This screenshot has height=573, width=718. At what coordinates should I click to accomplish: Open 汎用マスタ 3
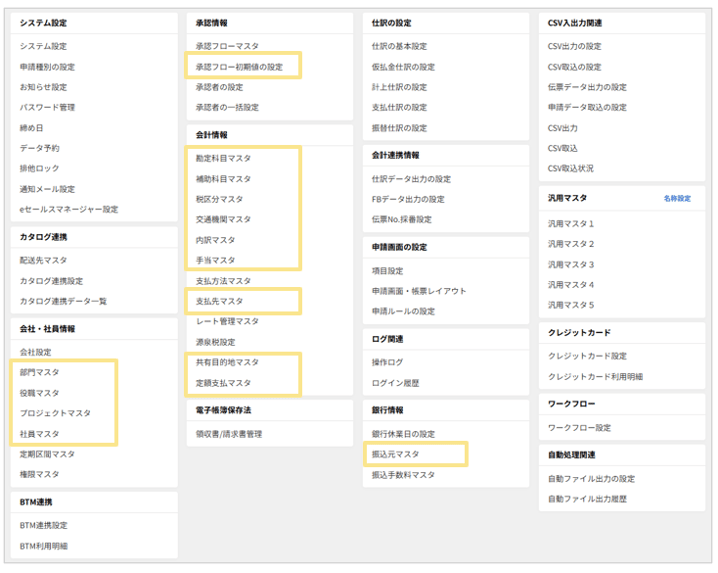point(571,264)
